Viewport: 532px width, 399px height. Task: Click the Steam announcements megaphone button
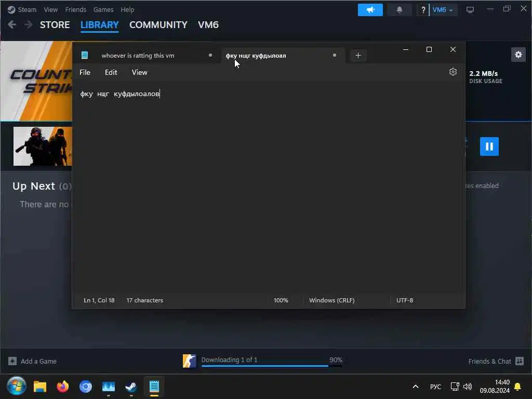point(370,10)
